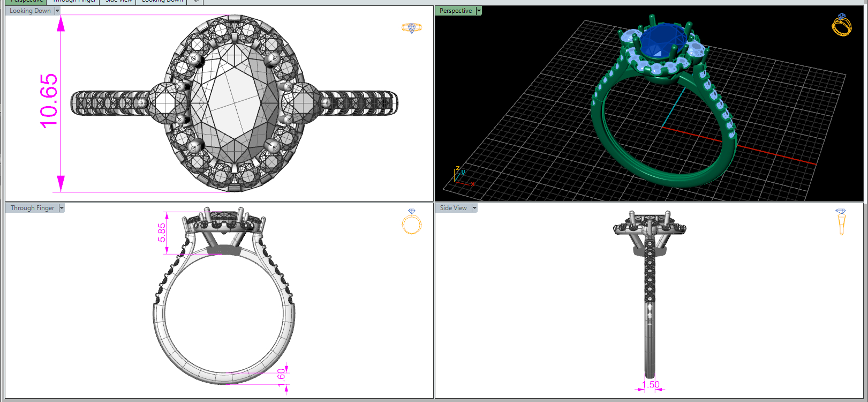868x402 pixels.
Task: Click the tilted ring icon in Perspective viewport
Action: click(x=842, y=25)
